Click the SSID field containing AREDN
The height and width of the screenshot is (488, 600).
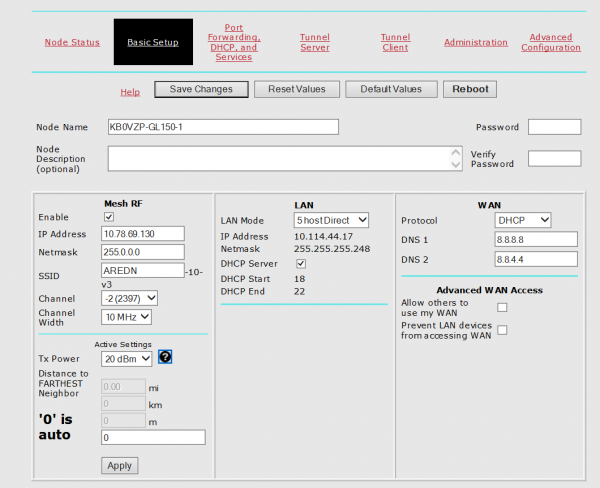(143, 270)
